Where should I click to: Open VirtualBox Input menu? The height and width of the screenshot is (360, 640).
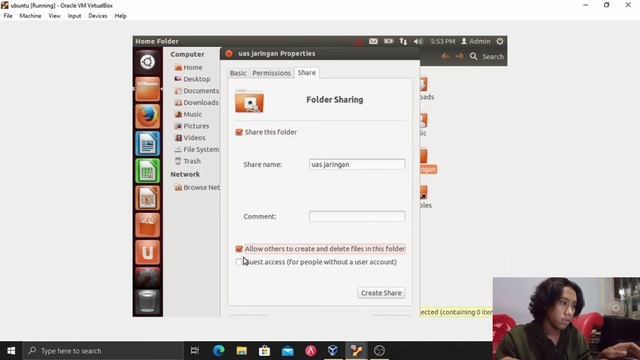(74, 16)
